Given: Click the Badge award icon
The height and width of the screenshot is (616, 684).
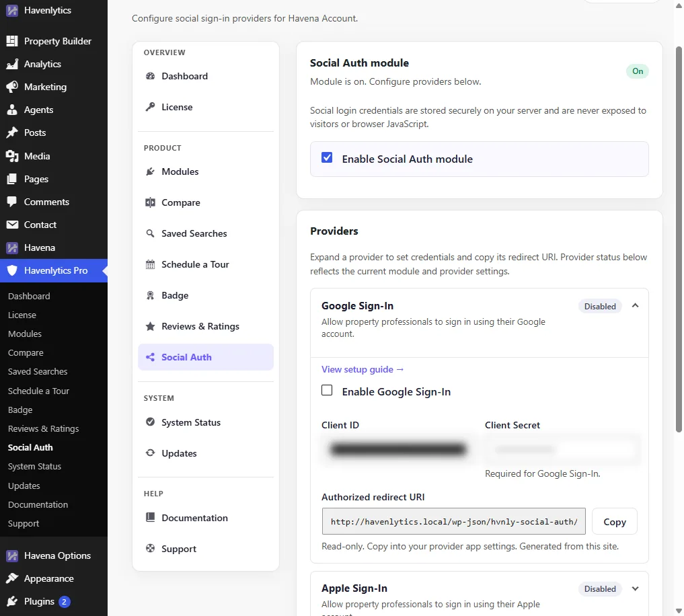Looking at the screenshot, I should [x=150, y=295].
